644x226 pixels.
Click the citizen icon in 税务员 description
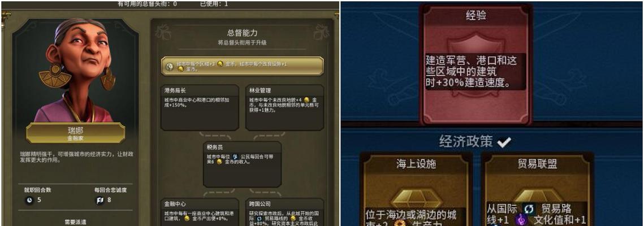tap(235, 157)
